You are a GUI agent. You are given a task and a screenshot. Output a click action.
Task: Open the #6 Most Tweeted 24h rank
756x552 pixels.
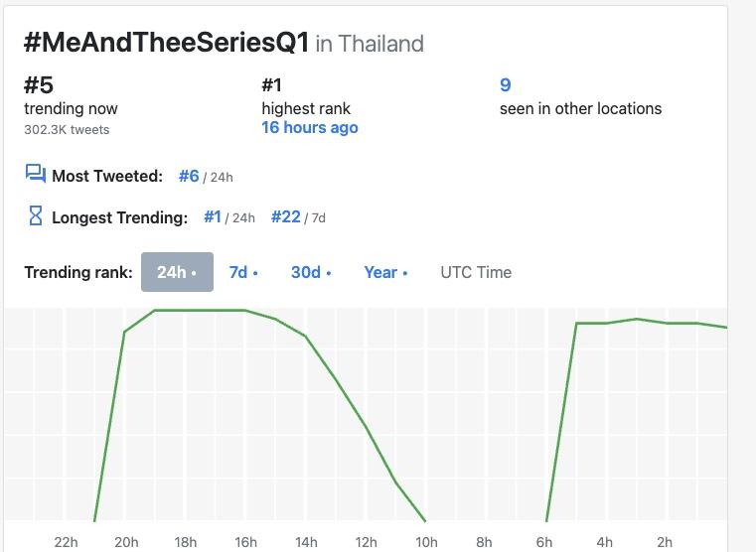(190, 176)
